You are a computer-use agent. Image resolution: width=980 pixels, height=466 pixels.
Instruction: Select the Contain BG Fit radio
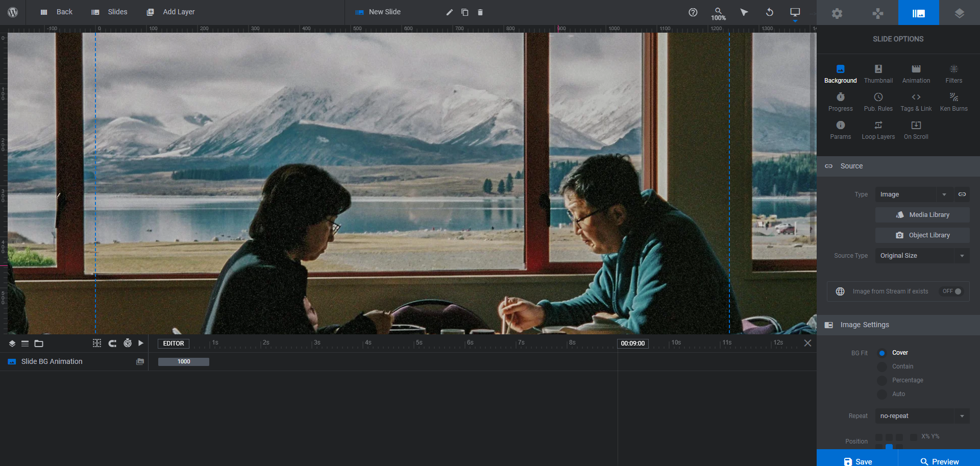882,366
